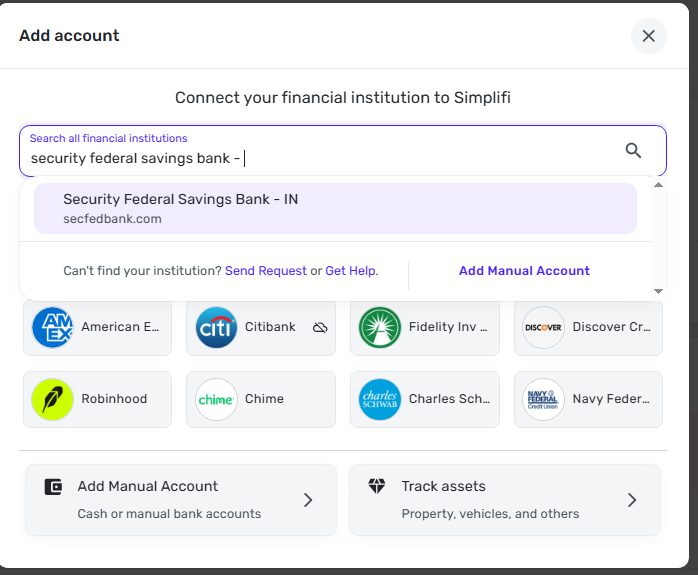Image resolution: width=698 pixels, height=575 pixels.
Task: Click the Add Manual Account link in dropdown
Action: (x=524, y=271)
